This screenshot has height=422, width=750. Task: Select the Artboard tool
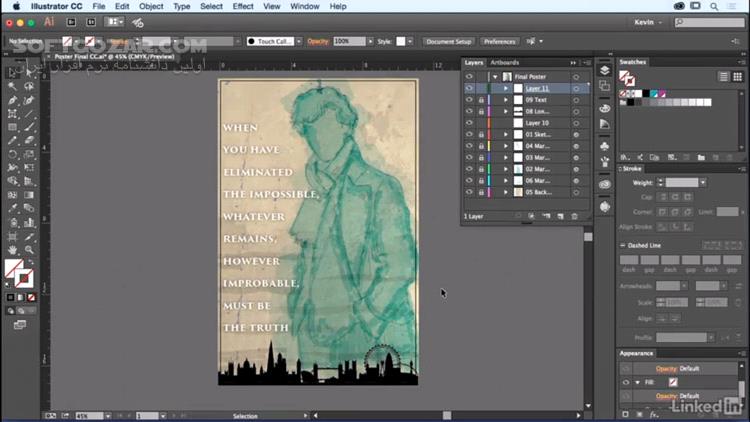(12, 236)
